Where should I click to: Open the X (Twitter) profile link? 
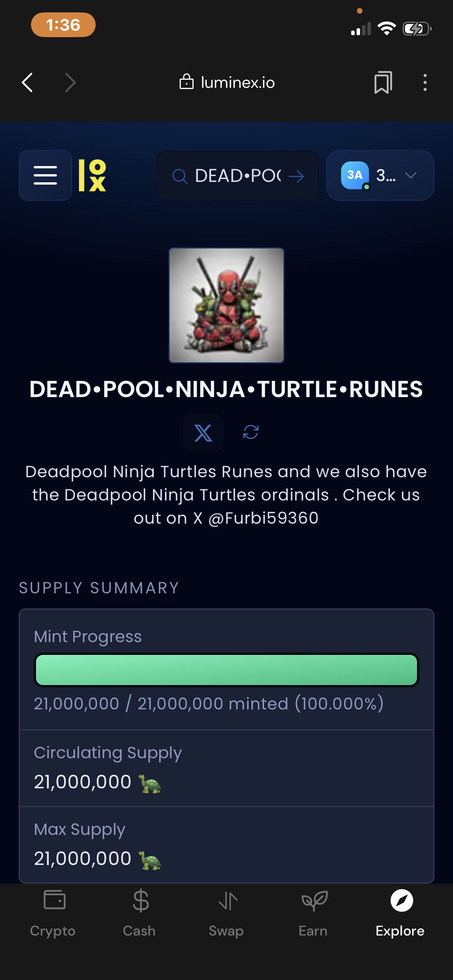(203, 432)
